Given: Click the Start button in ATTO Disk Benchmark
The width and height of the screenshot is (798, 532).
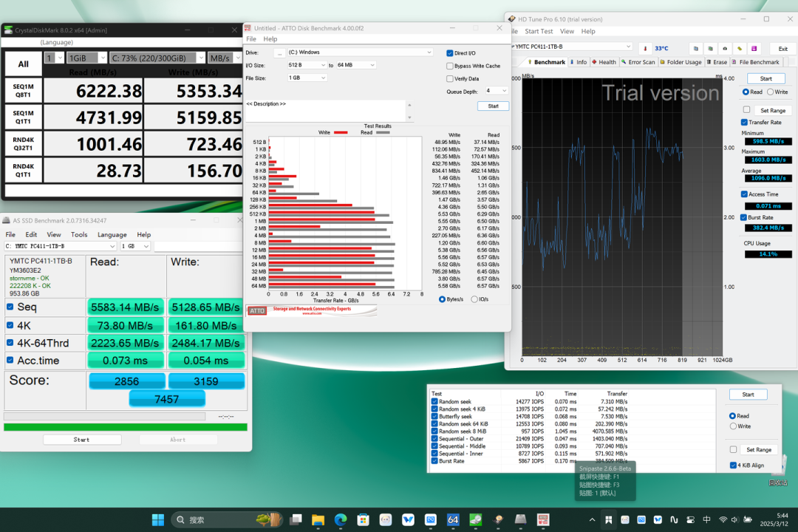Looking at the screenshot, I should [493, 106].
